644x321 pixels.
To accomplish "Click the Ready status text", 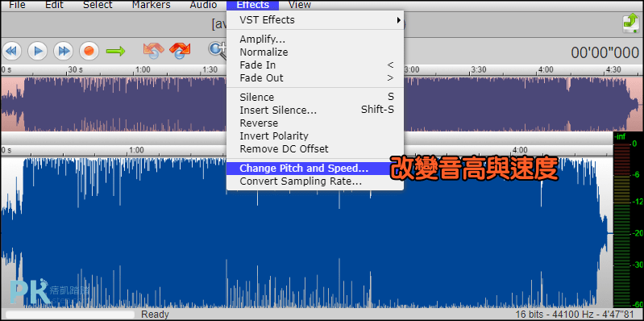I will click(x=155, y=315).
